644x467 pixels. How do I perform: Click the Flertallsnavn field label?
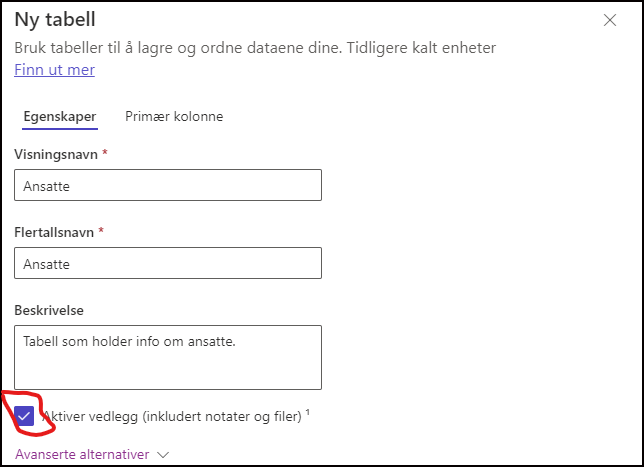[54, 232]
